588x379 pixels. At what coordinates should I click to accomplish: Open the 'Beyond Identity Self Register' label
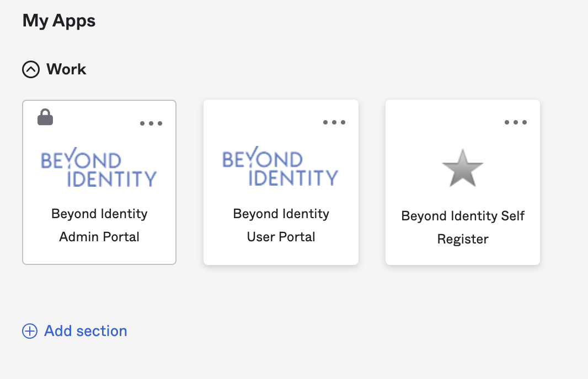click(463, 228)
